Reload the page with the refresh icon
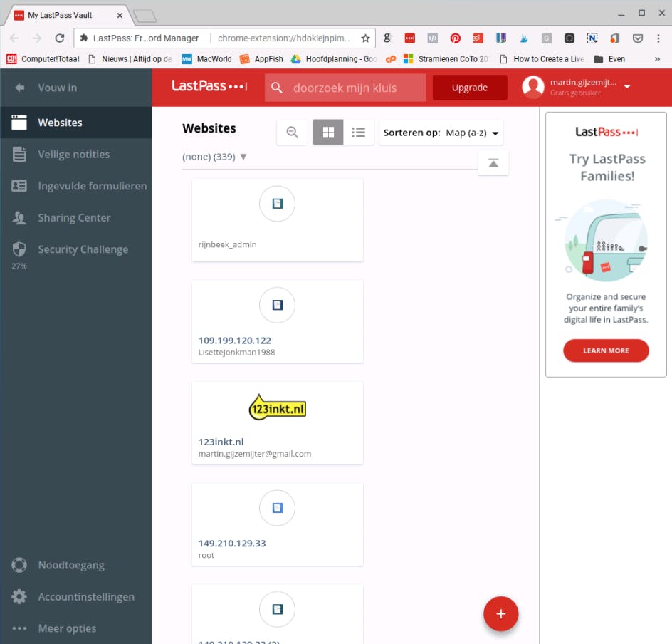This screenshot has height=644, width=672. [60, 38]
